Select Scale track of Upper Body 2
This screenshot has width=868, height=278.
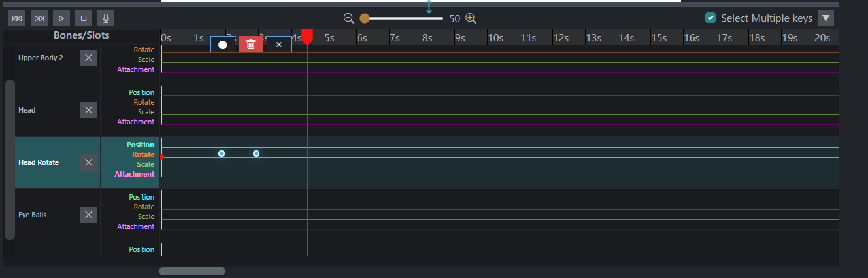click(146, 60)
